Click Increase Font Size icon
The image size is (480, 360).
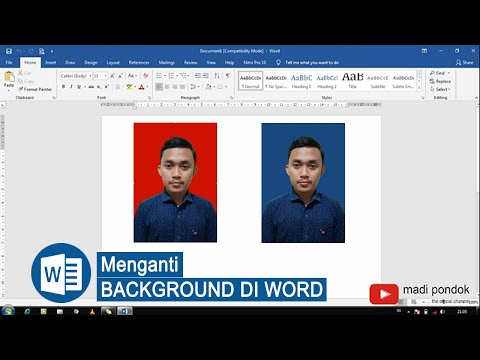(113, 76)
